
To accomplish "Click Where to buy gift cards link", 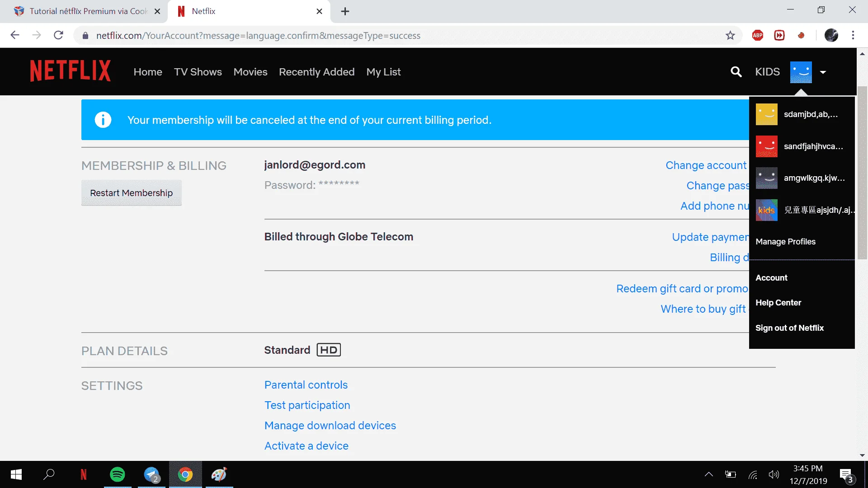I will click(704, 309).
